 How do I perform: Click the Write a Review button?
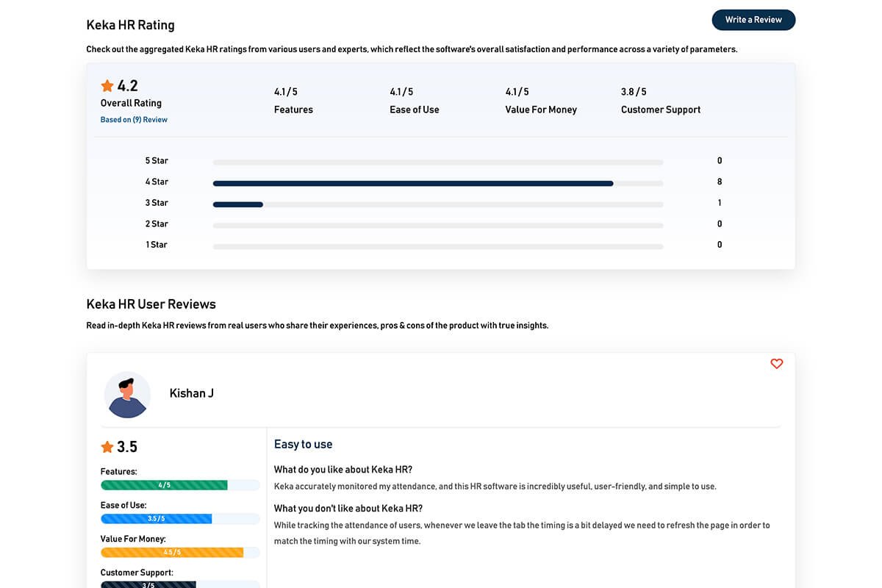[753, 20]
